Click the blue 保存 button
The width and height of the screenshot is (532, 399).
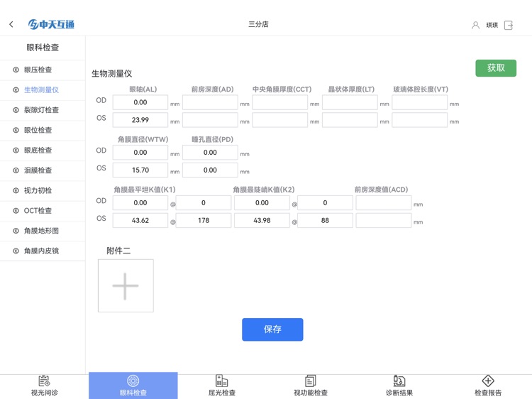coord(272,329)
